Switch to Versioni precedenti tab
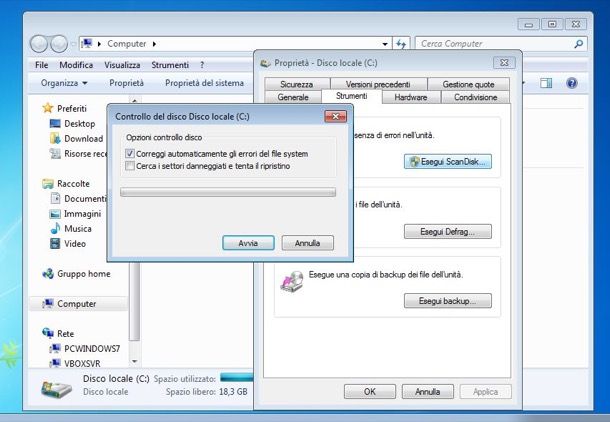Image resolution: width=610 pixels, height=422 pixels. tap(378, 84)
